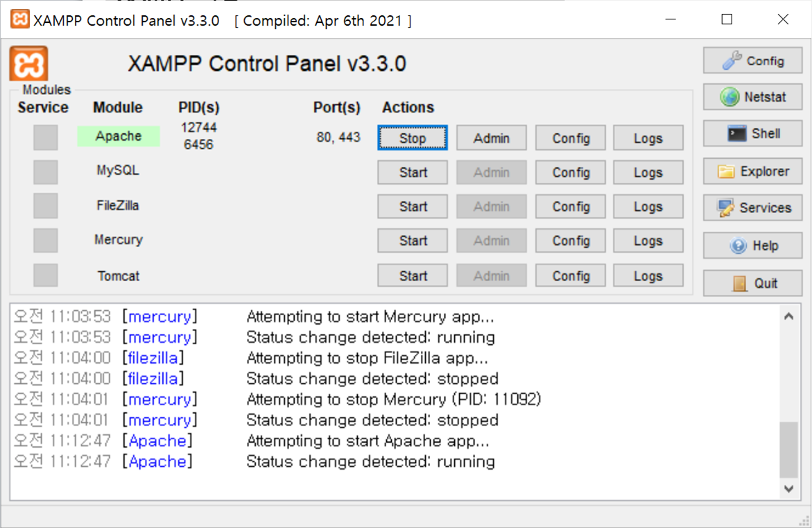Close the XAMPP Control Panel window
The image size is (812, 528).
(x=783, y=19)
